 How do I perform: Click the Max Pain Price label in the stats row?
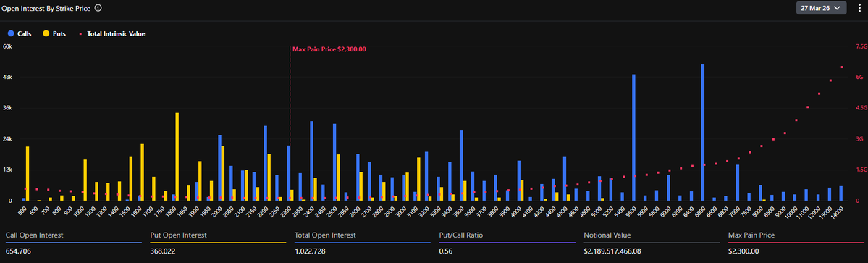751,235
